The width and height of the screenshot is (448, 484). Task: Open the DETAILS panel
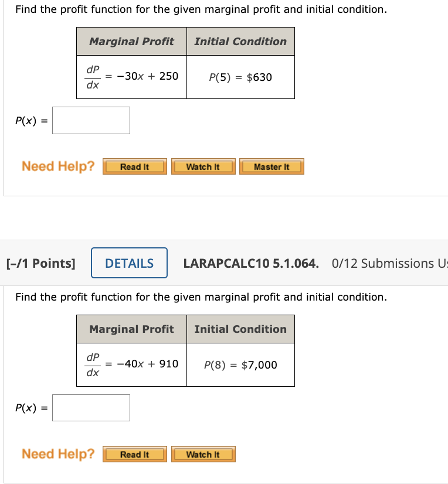(x=129, y=263)
